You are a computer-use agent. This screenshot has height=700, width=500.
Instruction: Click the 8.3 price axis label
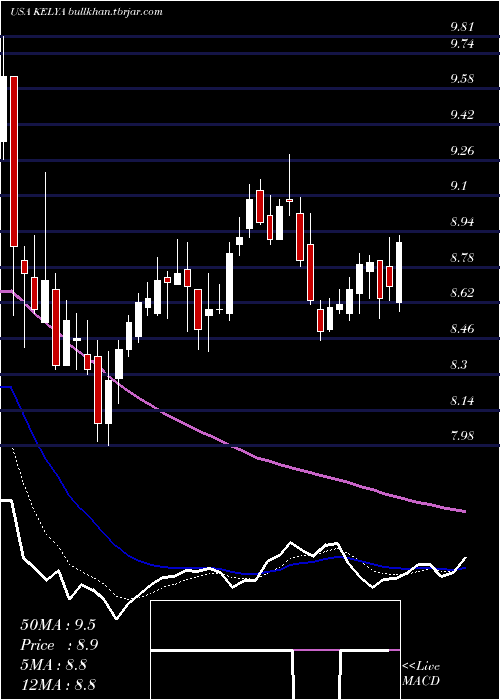pos(458,365)
